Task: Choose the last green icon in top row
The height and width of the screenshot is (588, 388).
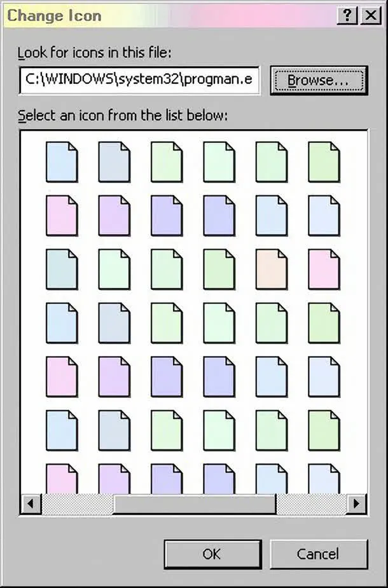Action: tap(324, 161)
